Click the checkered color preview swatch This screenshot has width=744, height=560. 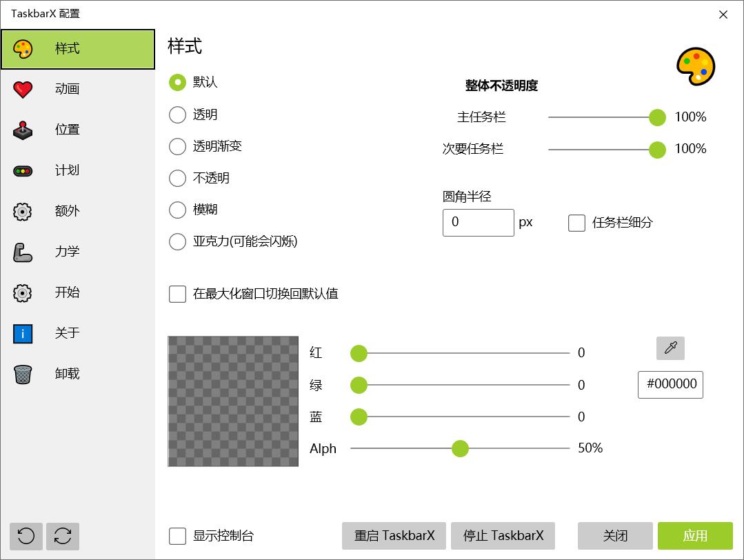pos(233,401)
